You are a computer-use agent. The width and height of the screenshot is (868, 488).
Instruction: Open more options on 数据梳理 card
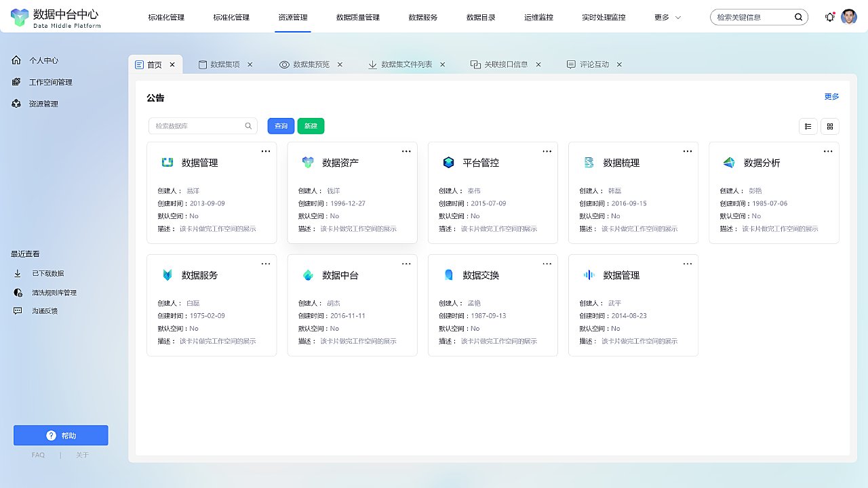(688, 151)
